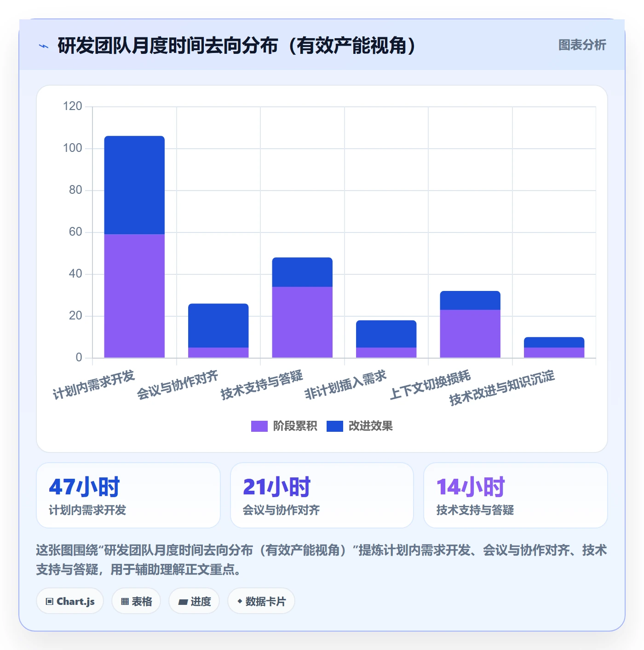This screenshot has width=644, height=650.
Task: Open the 21小时 会议与协作对齐 card
Action: [x=322, y=495]
